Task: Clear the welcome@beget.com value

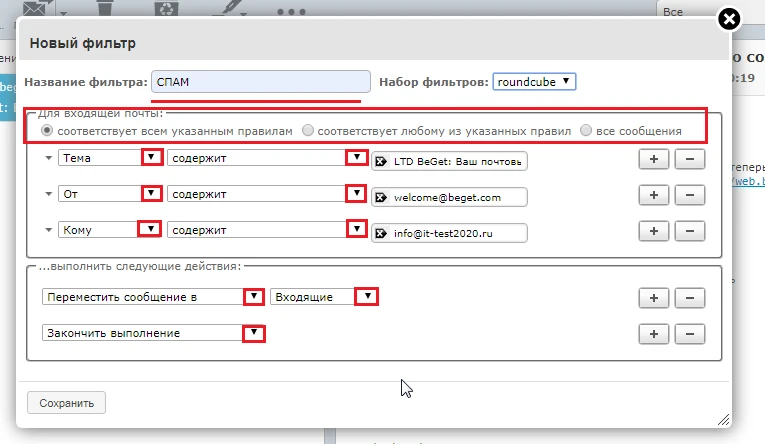Action: (380, 197)
